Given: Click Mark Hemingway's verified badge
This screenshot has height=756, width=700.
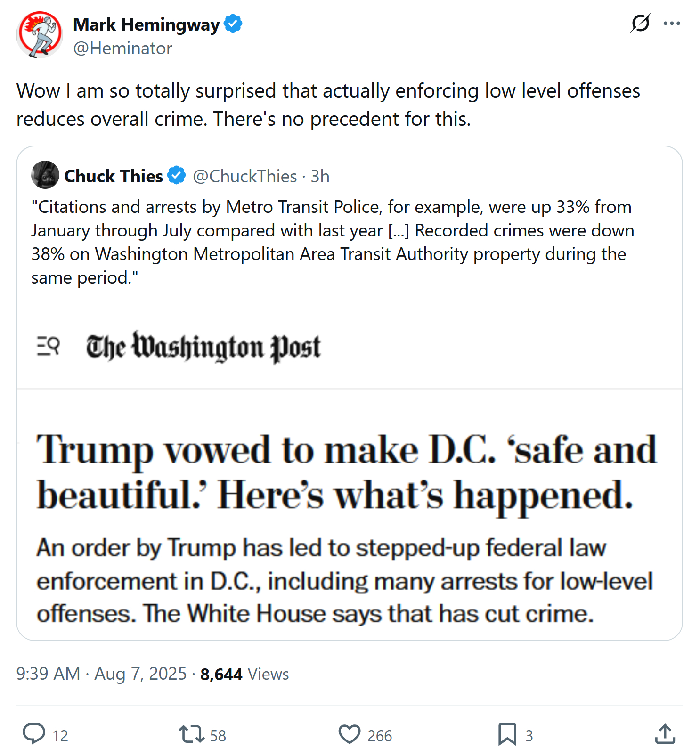Looking at the screenshot, I should [x=233, y=24].
